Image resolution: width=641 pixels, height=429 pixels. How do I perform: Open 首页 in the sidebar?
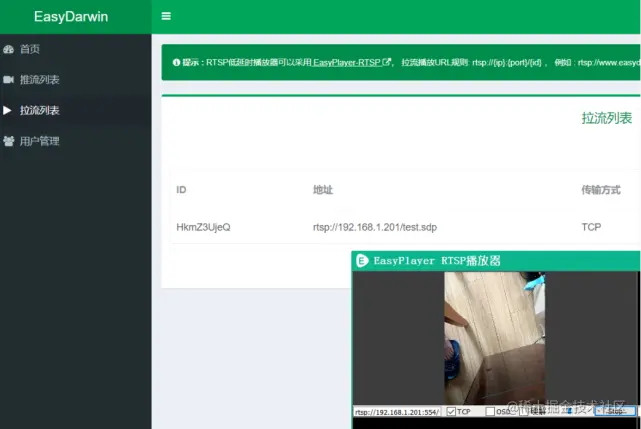(75, 49)
